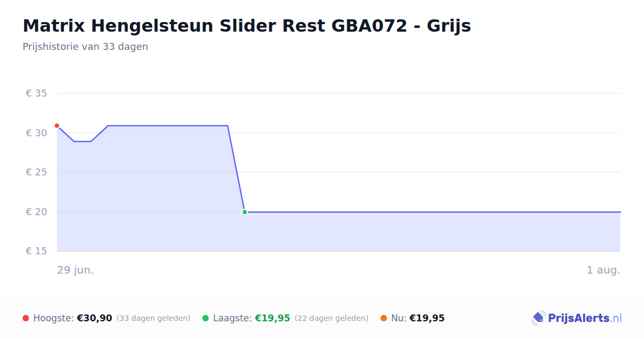
Task: Click the 1 aug. end date label
Action: click(x=603, y=270)
